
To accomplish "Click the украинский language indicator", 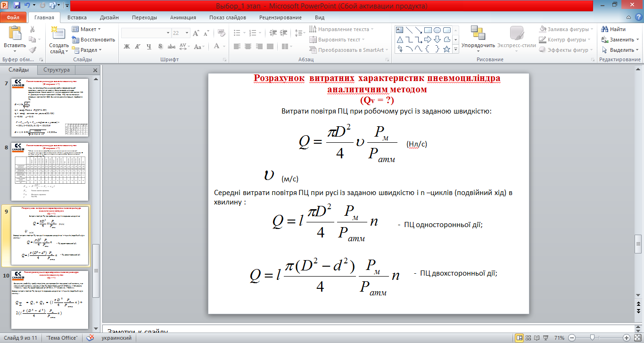I will (x=116, y=338).
